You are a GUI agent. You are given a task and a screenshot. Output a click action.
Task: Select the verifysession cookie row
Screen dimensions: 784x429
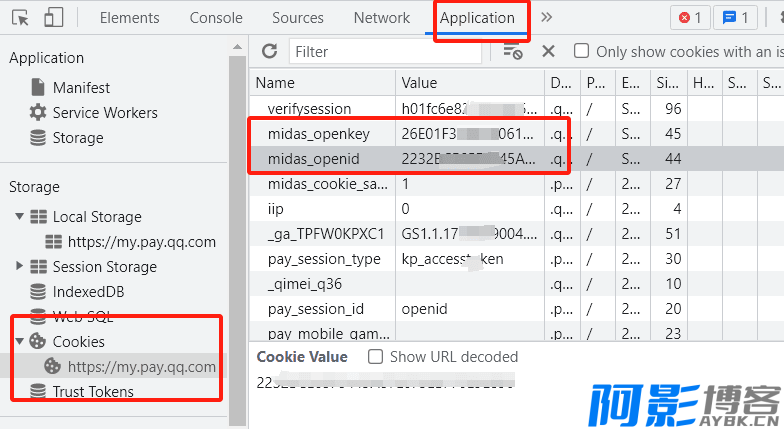point(516,108)
